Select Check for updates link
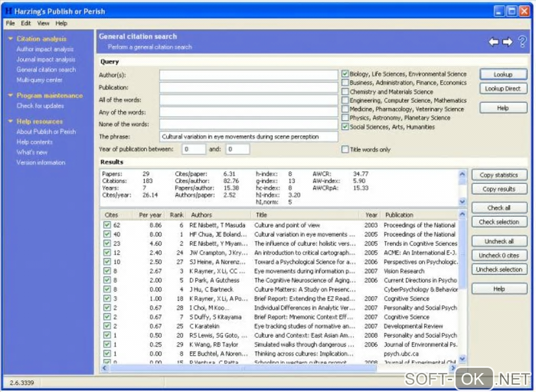Screen dimensions: 536x392 pyautogui.click(x=40, y=106)
